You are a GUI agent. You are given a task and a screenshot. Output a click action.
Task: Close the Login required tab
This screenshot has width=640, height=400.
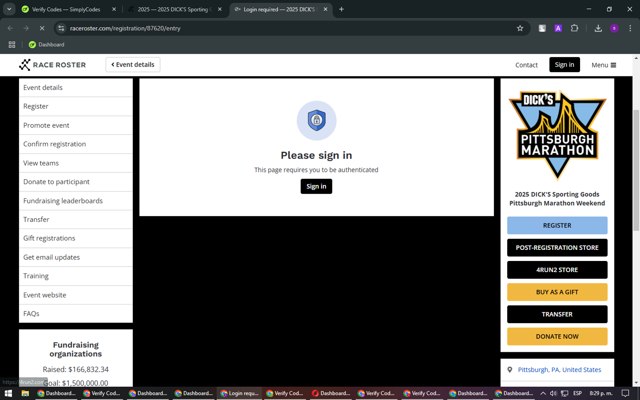point(325,9)
